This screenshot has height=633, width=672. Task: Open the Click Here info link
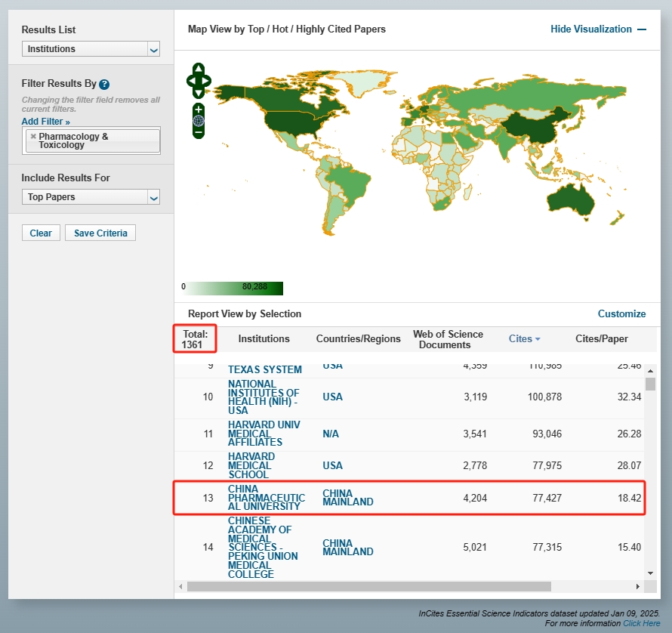coord(641,623)
